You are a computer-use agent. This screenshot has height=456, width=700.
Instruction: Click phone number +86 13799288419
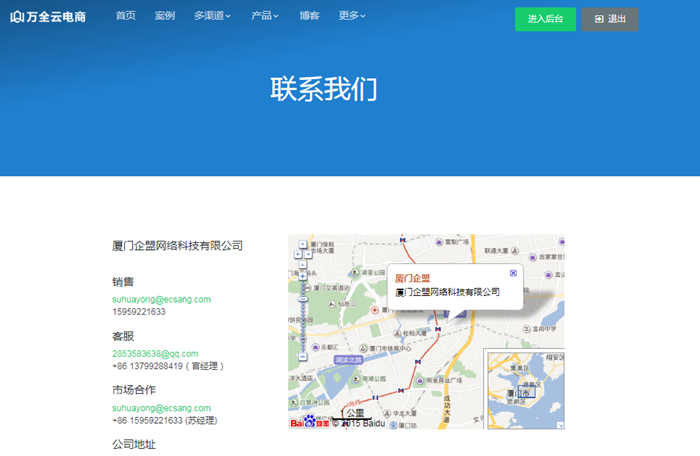[x=147, y=366]
